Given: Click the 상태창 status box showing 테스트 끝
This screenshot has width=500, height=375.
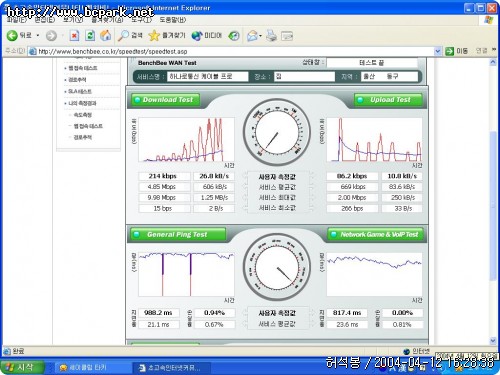Looking at the screenshot, I should [372, 63].
